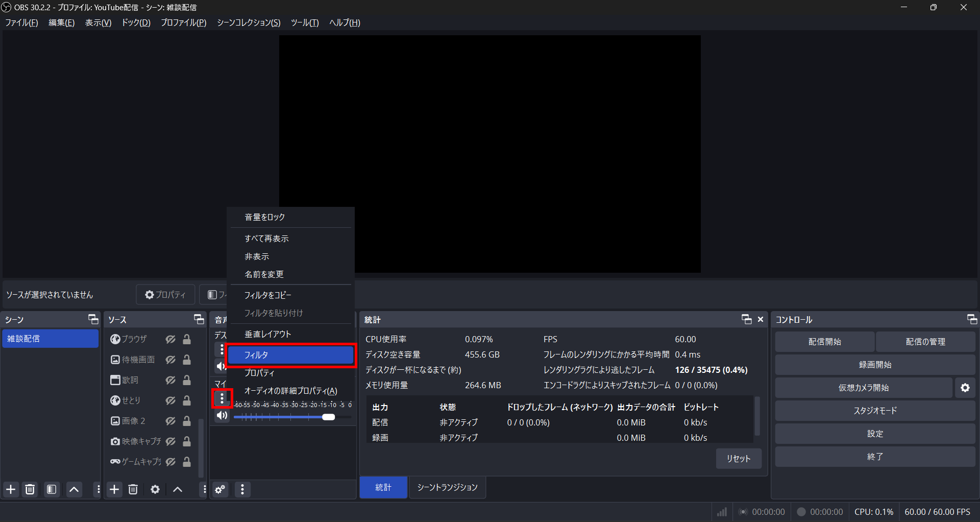Image resolution: width=980 pixels, height=522 pixels.
Task: Float the コントロール dock
Action: 972,319
